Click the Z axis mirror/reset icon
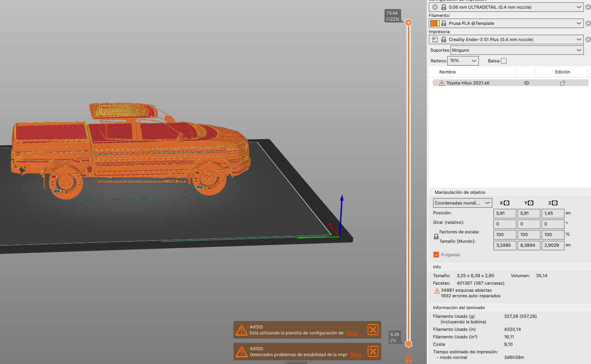 coord(555,203)
